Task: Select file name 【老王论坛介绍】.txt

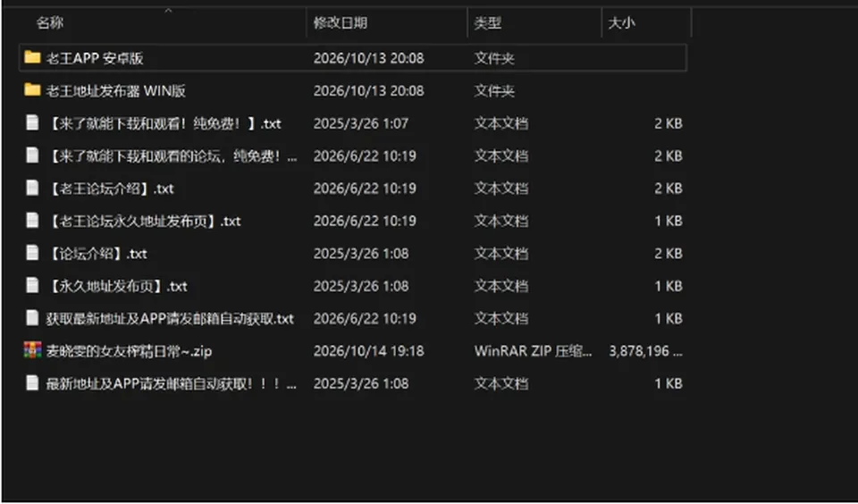Action: (110, 189)
